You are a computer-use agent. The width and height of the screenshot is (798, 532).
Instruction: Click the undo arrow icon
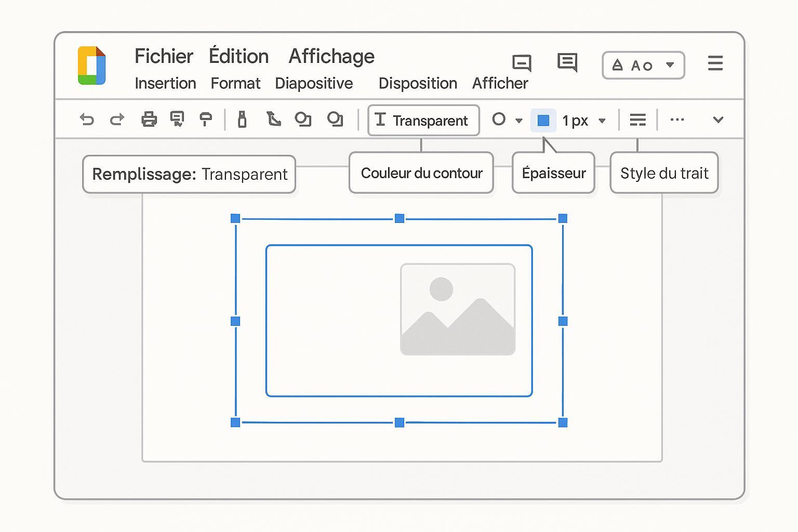point(87,119)
